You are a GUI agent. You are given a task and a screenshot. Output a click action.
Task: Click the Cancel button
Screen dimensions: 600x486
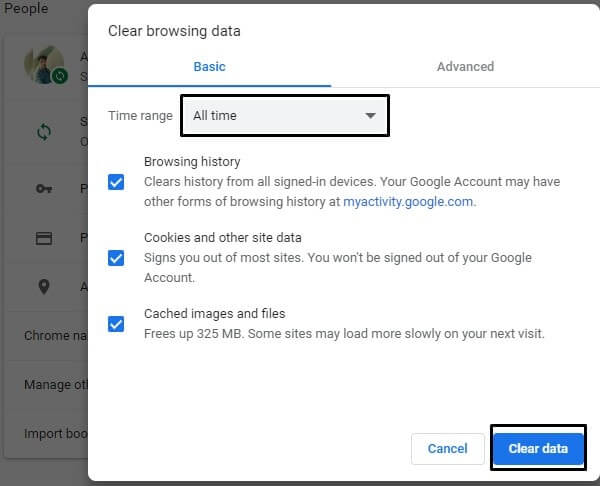point(448,448)
